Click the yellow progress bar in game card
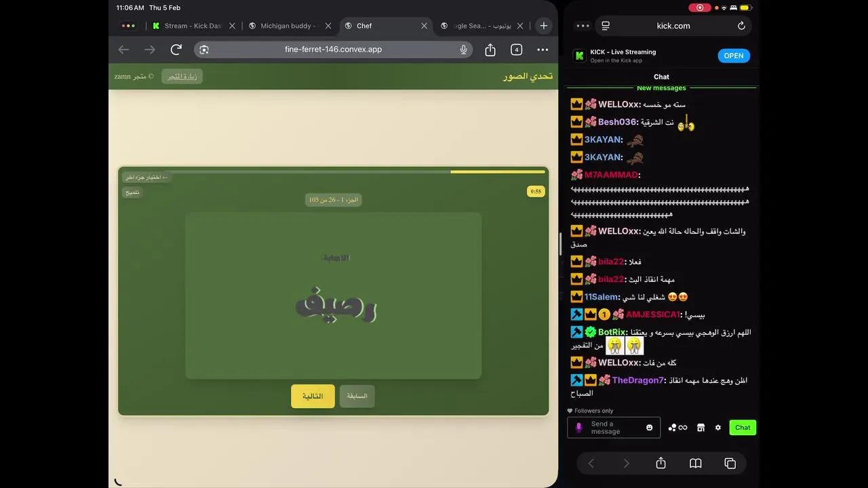The width and height of the screenshot is (868, 488). pyautogui.click(x=498, y=171)
